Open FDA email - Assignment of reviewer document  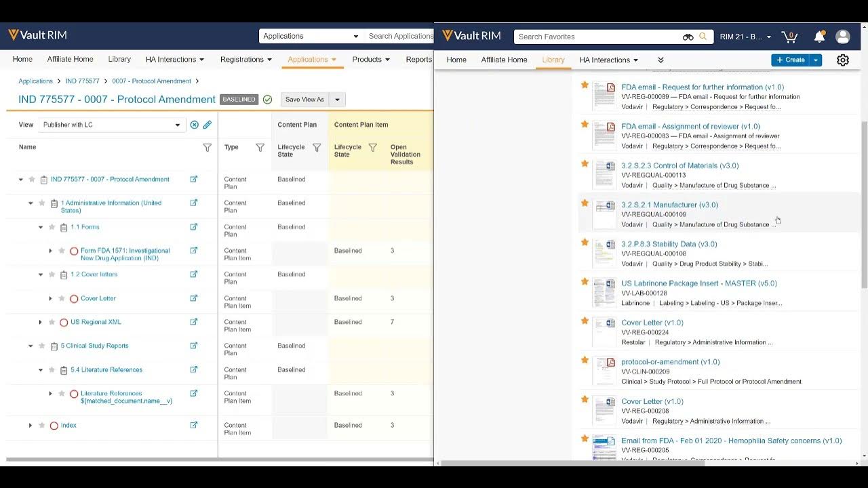point(690,126)
